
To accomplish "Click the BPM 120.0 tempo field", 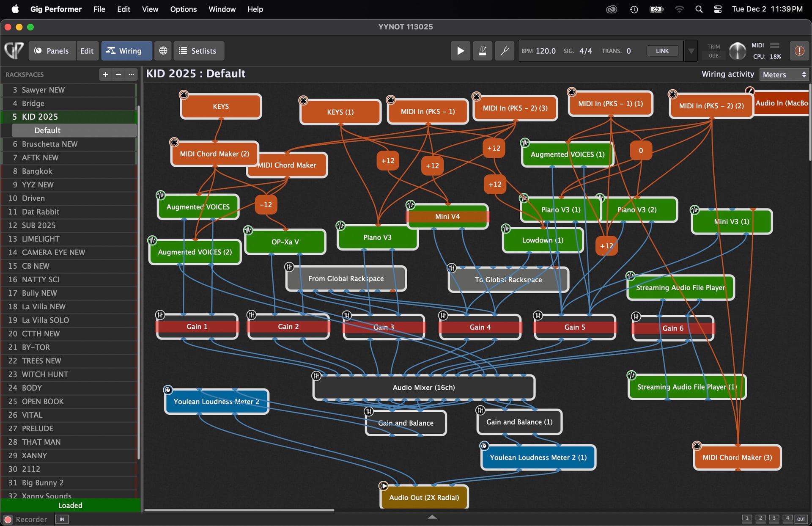I will point(546,51).
